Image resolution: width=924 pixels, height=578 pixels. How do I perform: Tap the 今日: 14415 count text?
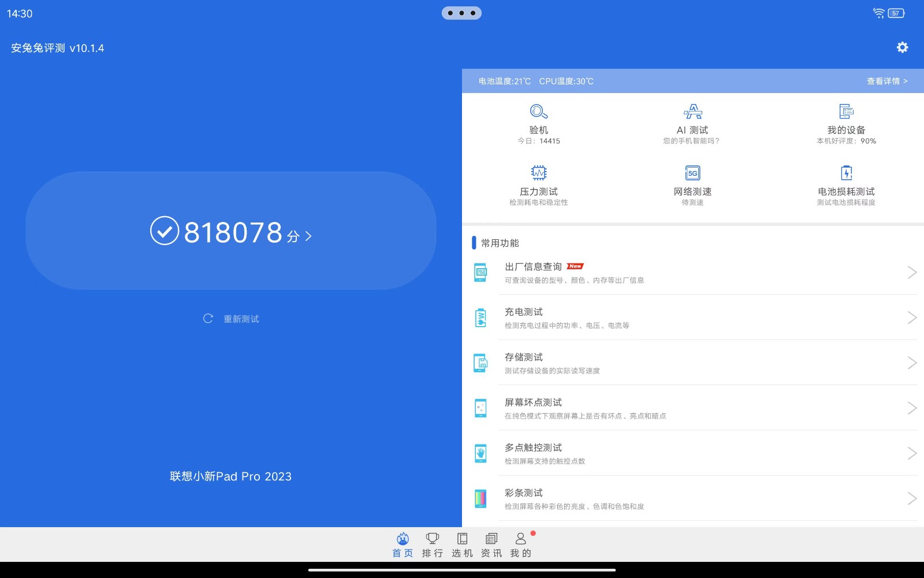click(538, 141)
